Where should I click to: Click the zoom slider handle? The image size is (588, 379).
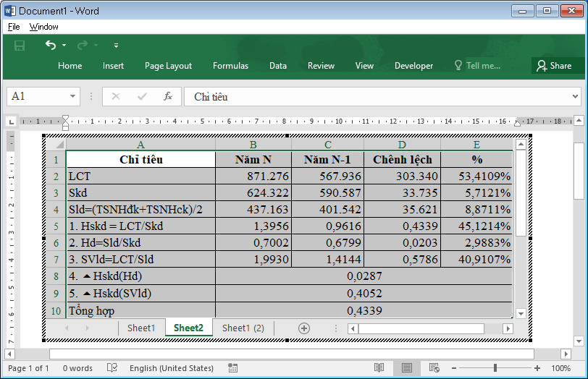(495, 368)
